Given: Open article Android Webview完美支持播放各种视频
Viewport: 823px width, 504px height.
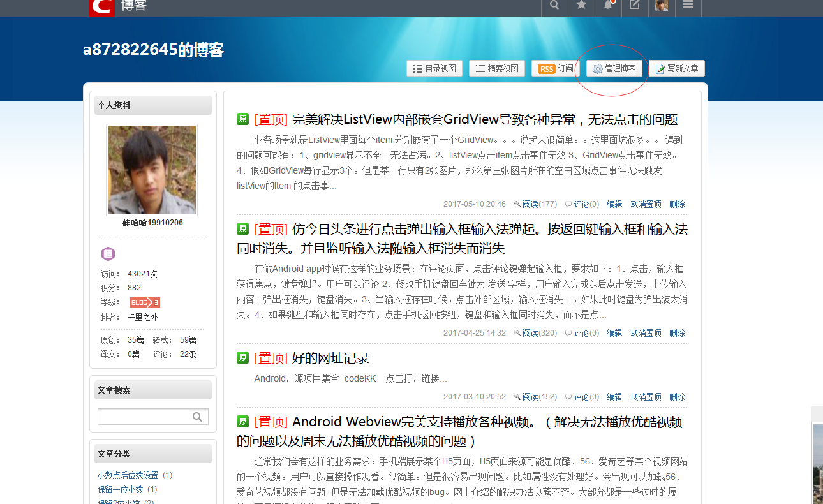Looking at the screenshot, I should tap(459, 431).
